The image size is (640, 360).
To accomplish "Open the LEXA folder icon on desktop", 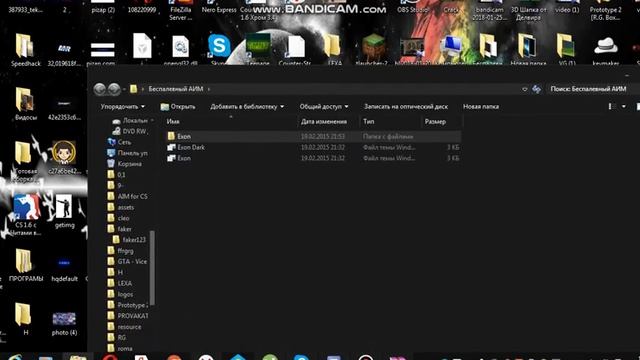I will [333, 50].
